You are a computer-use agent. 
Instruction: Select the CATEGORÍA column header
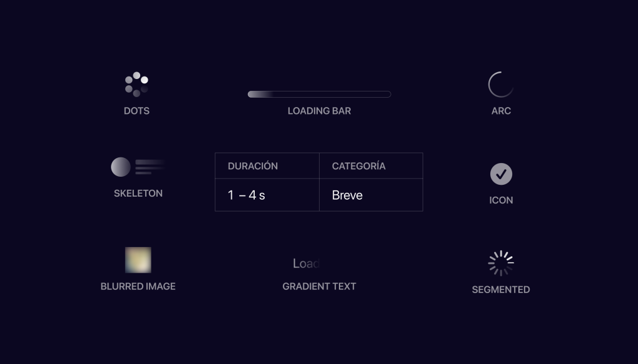point(371,166)
